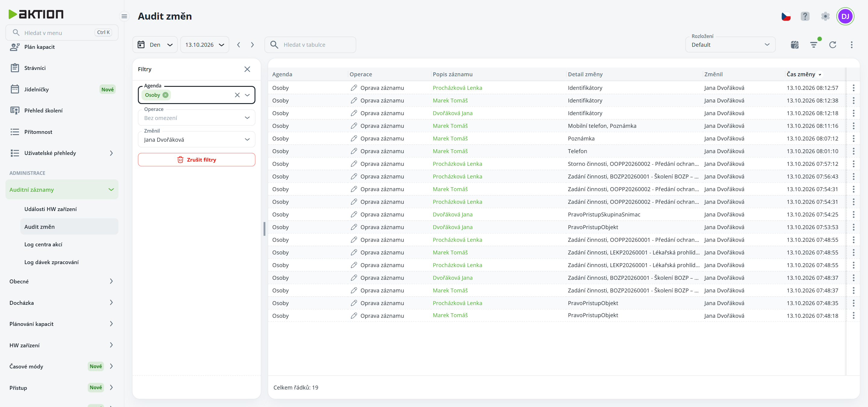Remove the Osoby chip from Agenda filter
The image size is (868, 407).
tap(165, 95)
